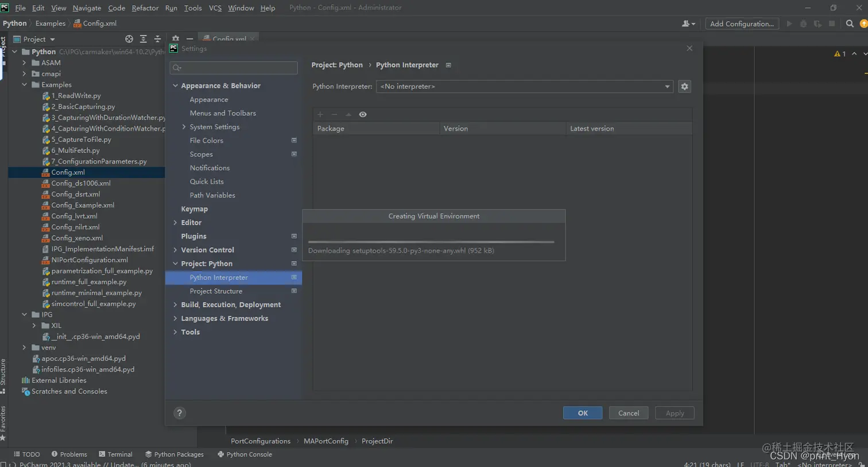Click the Expand All icon in Project panel

(144, 39)
